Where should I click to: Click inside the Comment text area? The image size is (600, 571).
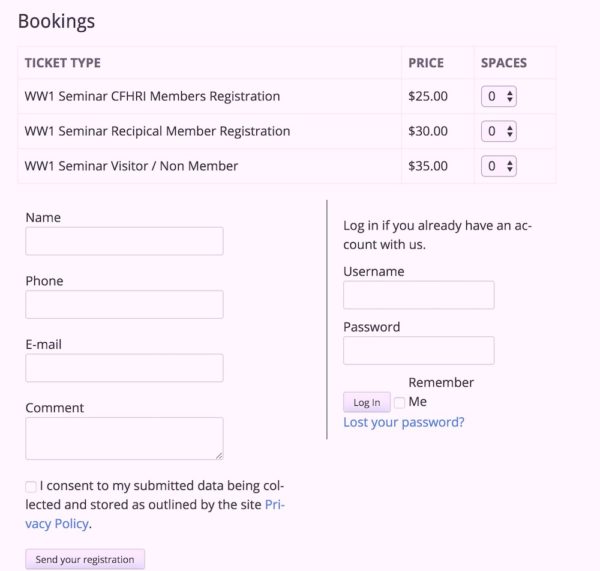point(124,438)
